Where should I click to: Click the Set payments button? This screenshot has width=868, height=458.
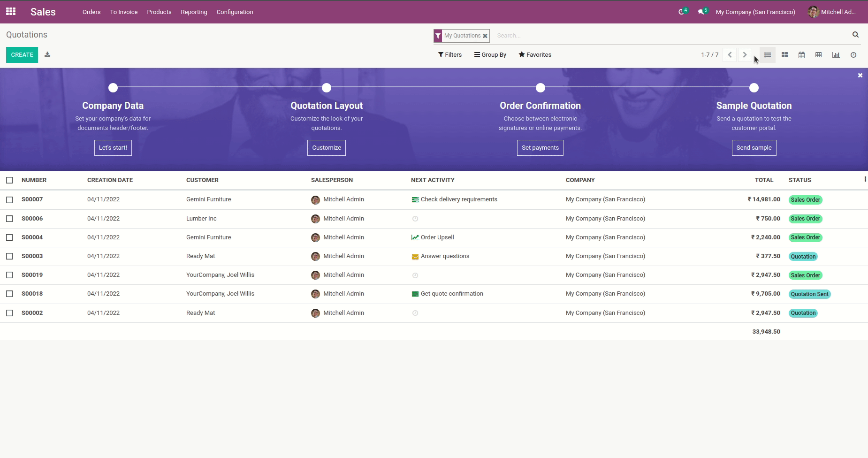click(x=540, y=148)
